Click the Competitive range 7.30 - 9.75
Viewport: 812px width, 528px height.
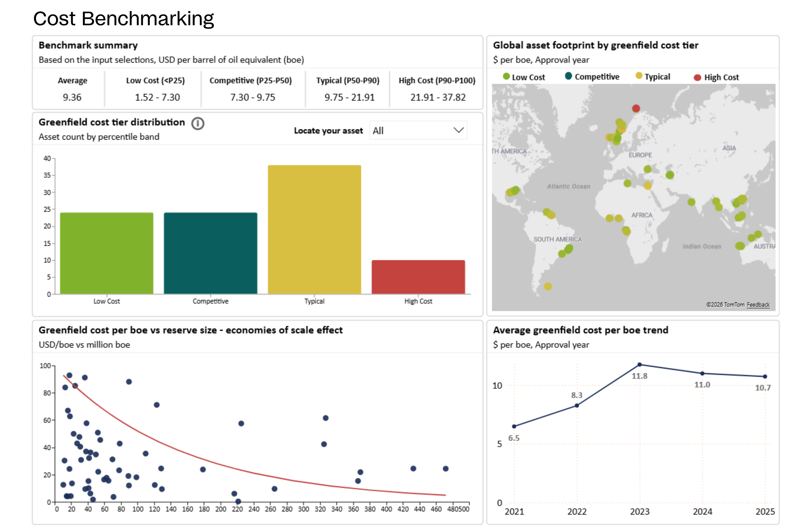coord(253,97)
